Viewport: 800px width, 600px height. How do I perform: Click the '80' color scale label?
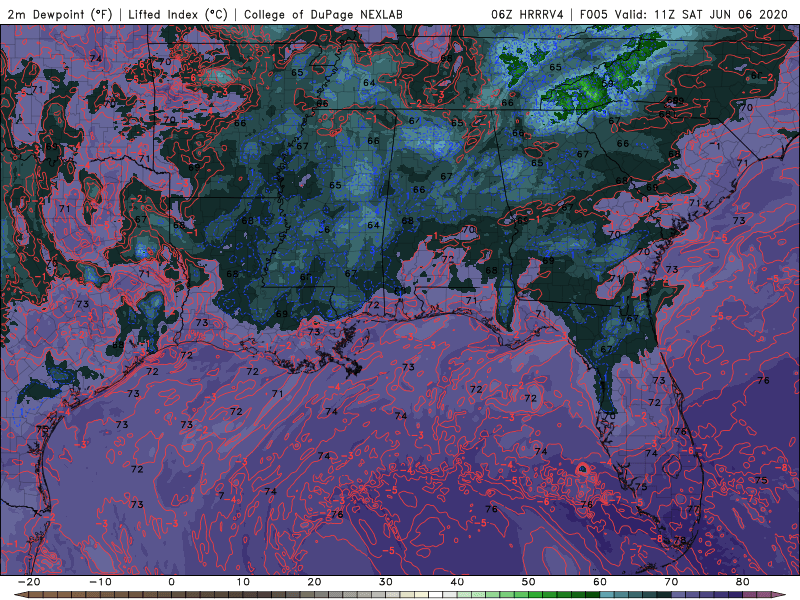(743, 582)
